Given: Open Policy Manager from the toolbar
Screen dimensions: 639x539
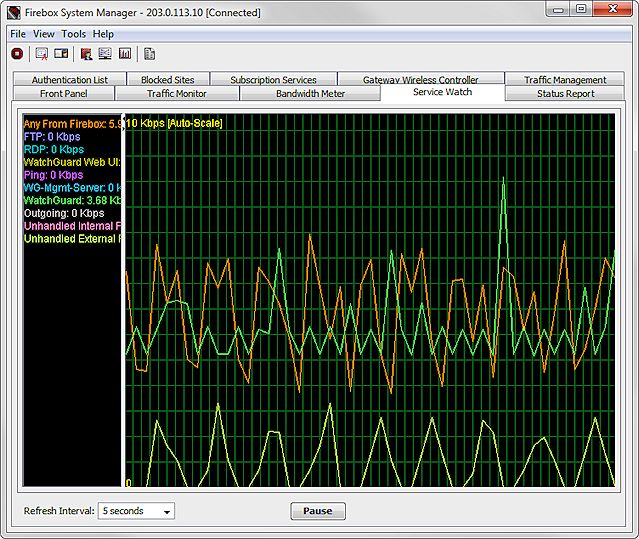Looking at the screenshot, I should [x=42, y=54].
